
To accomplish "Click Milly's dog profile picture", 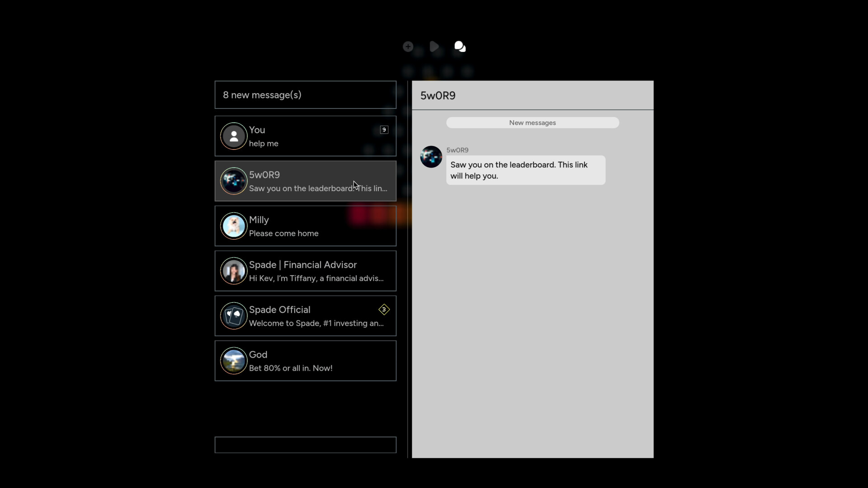I will (233, 226).
